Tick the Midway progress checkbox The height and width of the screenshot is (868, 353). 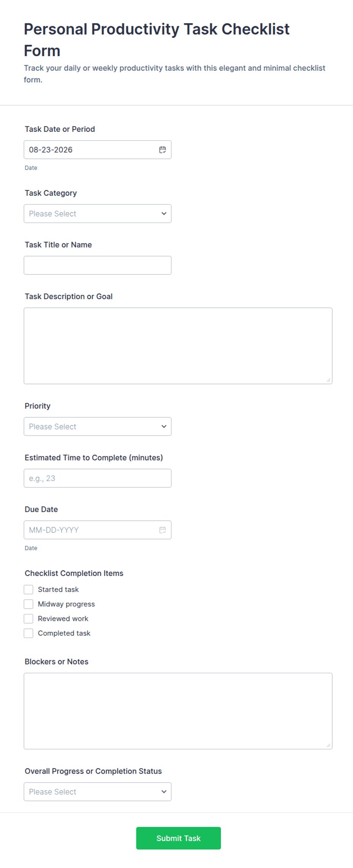pyautogui.click(x=28, y=604)
